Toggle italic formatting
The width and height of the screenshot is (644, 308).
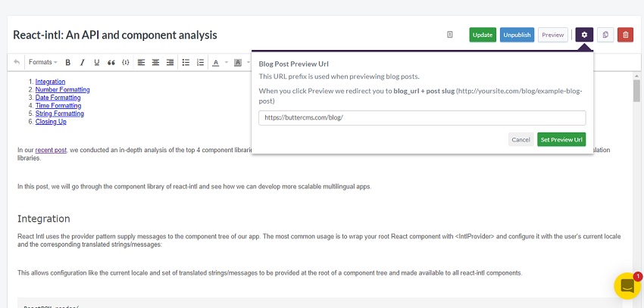click(82, 62)
